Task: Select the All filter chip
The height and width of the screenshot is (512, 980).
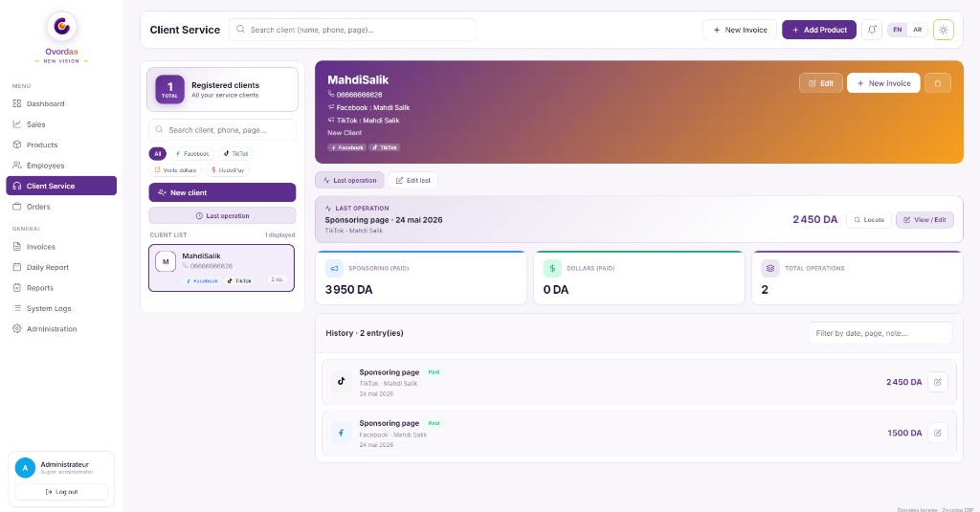Action: click(x=158, y=154)
